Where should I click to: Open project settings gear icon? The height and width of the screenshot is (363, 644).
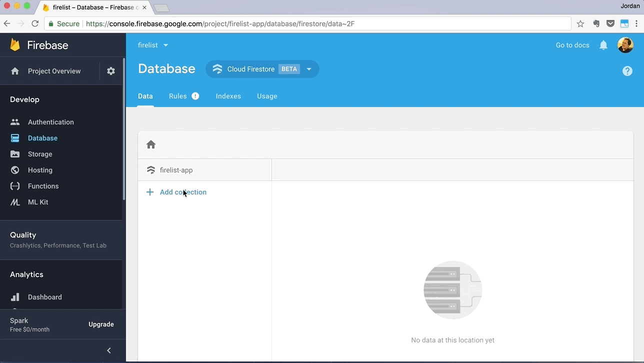click(x=111, y=71)
